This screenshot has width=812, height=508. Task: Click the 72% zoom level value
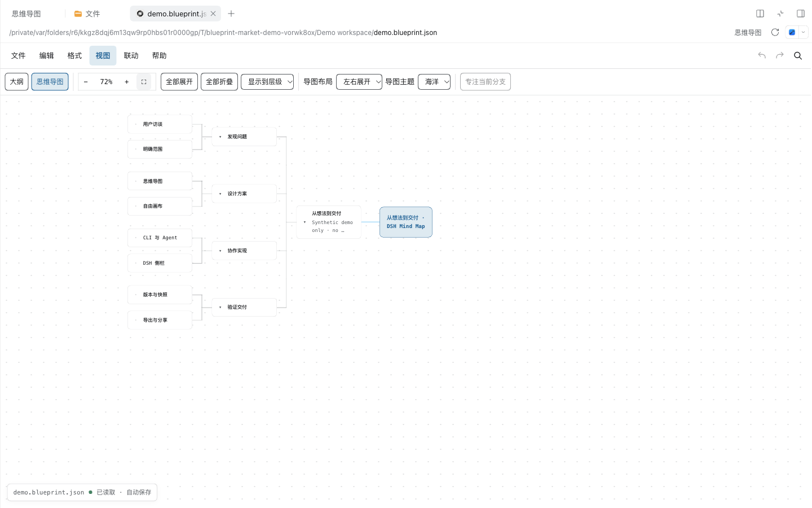(x=107, y=82)
